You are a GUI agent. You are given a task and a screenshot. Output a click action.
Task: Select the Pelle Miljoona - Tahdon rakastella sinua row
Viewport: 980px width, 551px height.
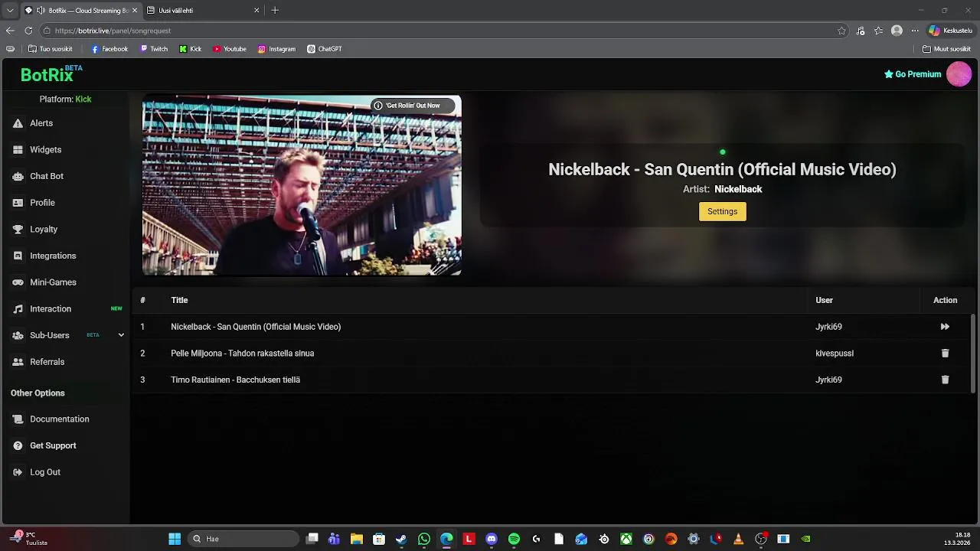pyautogui.click(x=551, y=354)
